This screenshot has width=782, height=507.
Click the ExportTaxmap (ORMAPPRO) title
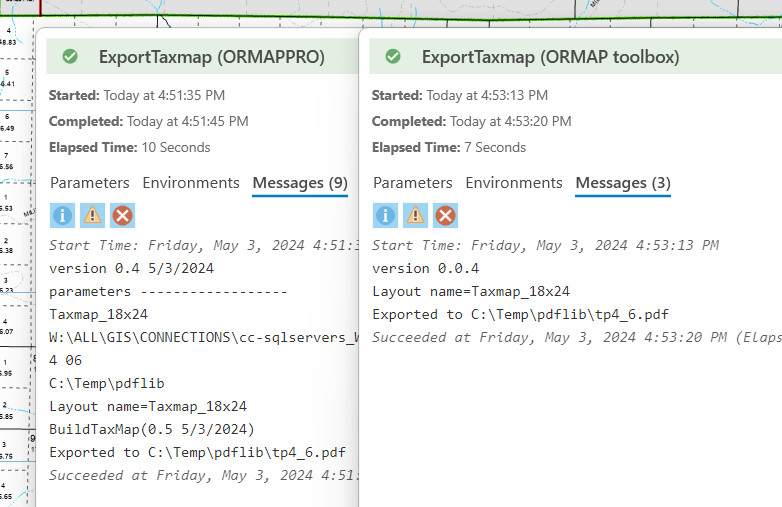[212, 57]
